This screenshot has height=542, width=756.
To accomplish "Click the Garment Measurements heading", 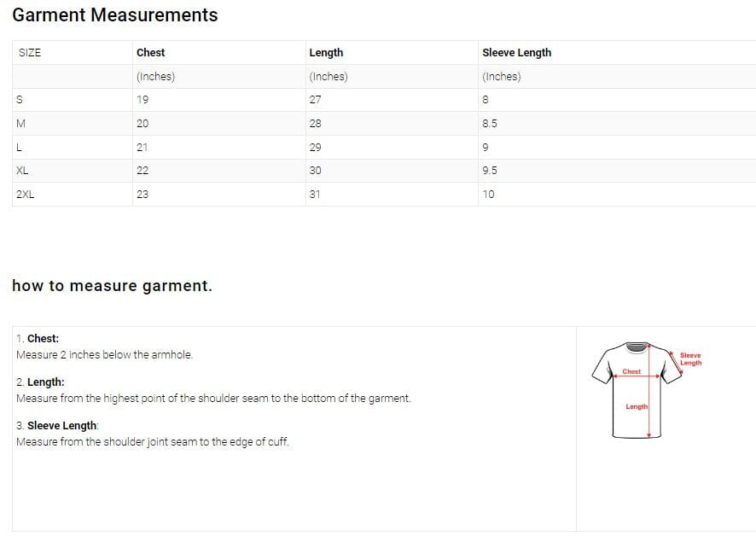I will 115,15.
